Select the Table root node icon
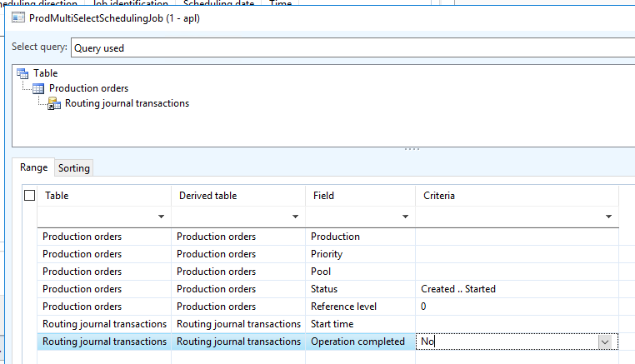Image resolution: width=635 pixels, height=364 pixels. (22, 73)
